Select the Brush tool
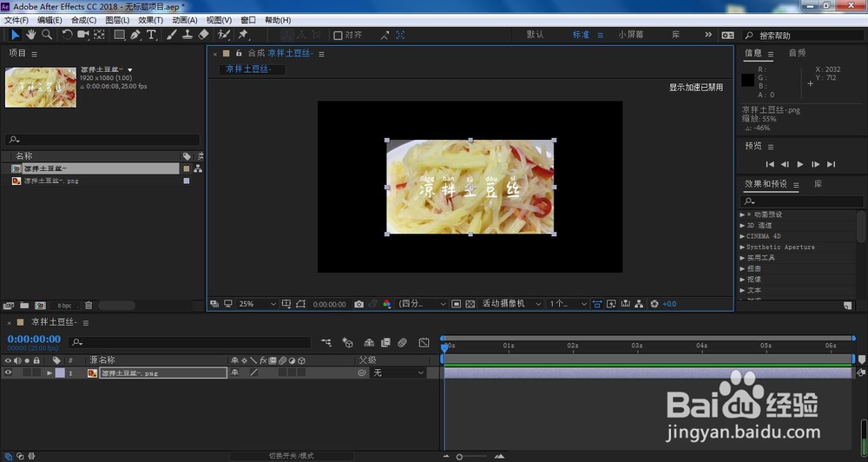This screenshot has width=868, height=462. (171, 35)
